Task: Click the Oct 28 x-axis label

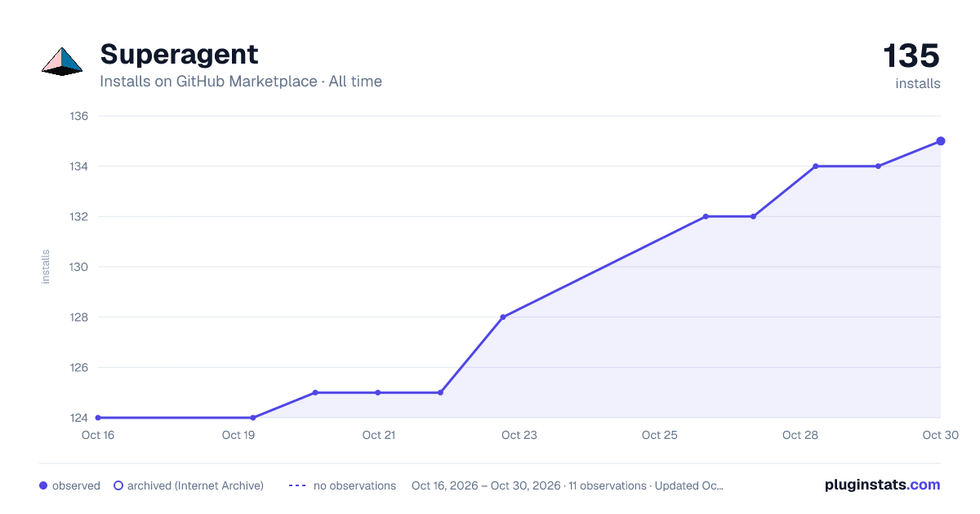Action: point(800,436)
